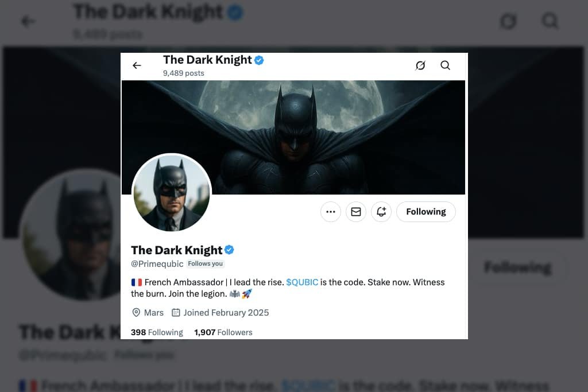Image resolution: width=588 pixels, height=392 pixels.
Task: Click the @Primequbic handle text
Action: pos(157,264)
